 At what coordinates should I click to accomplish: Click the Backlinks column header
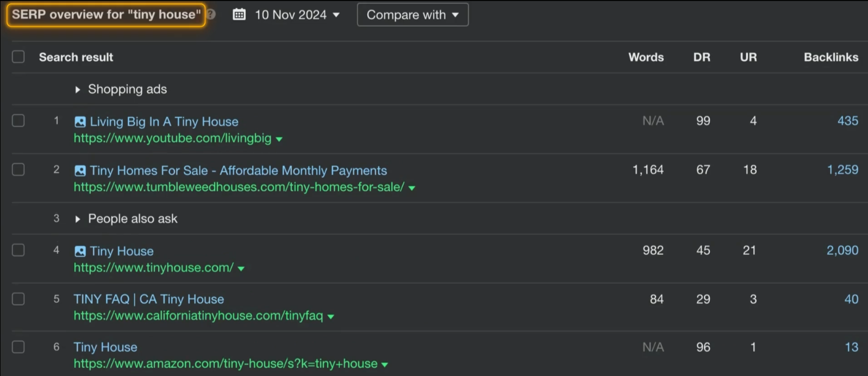[832, 57]
